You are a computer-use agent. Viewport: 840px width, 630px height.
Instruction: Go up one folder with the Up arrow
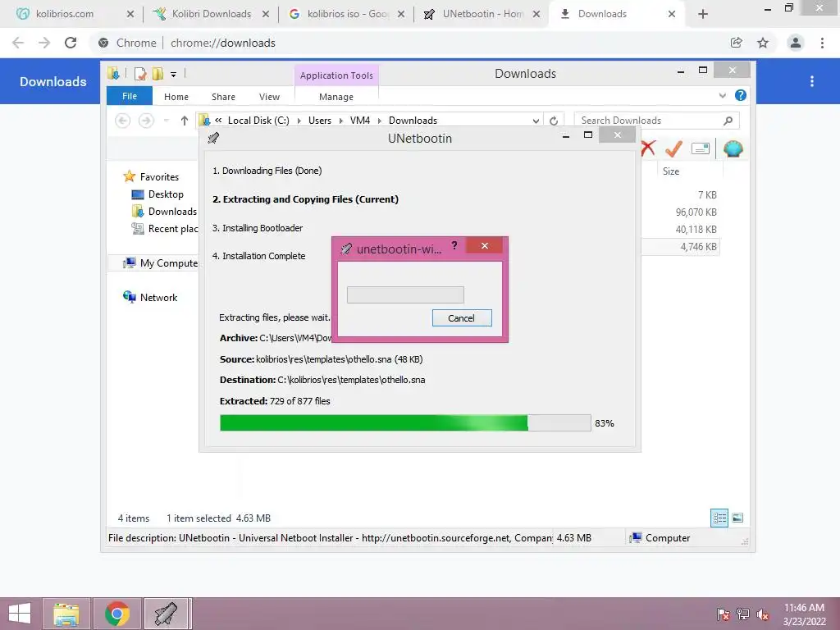[185, 121]
